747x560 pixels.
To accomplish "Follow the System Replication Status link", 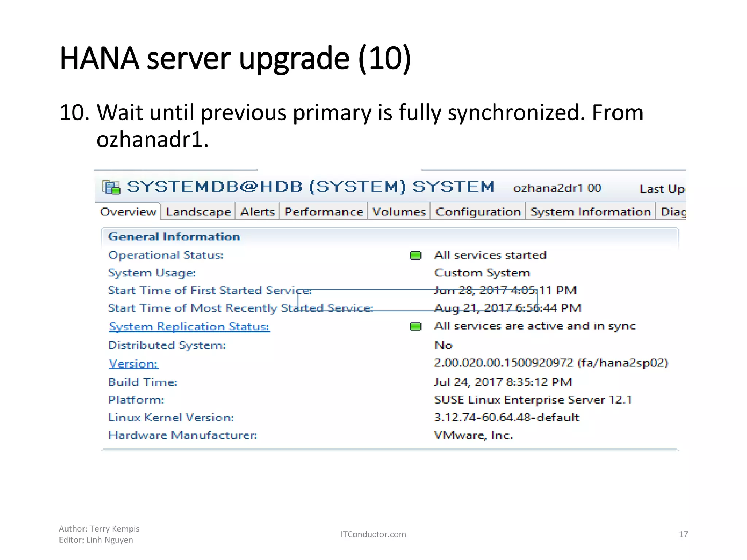I will pyautogui.click(x=189, y=326).
